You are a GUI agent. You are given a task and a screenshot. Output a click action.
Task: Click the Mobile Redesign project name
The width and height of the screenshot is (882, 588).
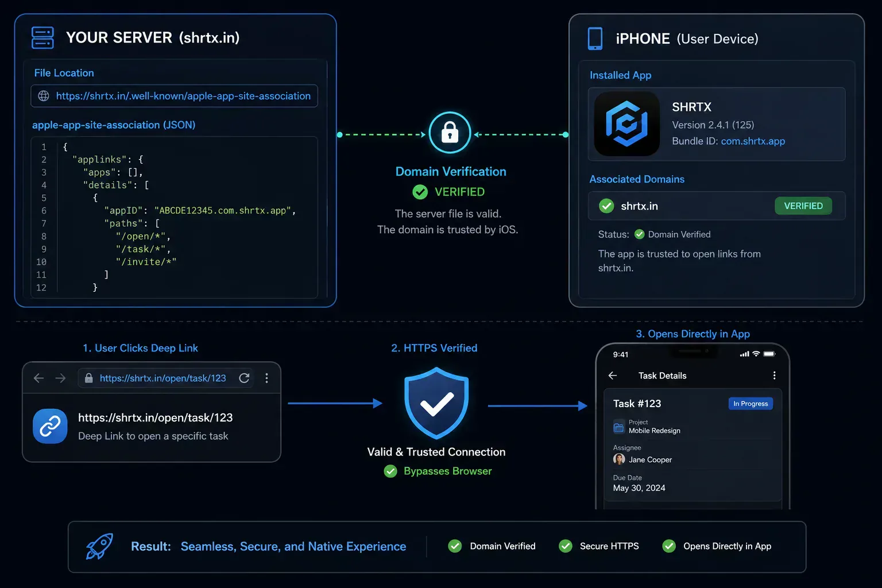pos(655,431)
